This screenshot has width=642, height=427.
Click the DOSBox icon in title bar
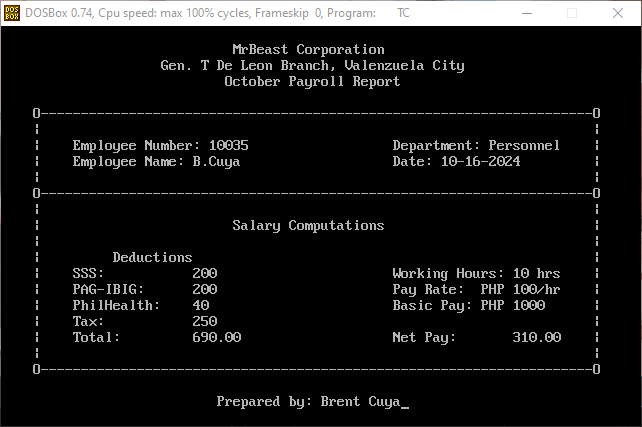pos(12,13)
